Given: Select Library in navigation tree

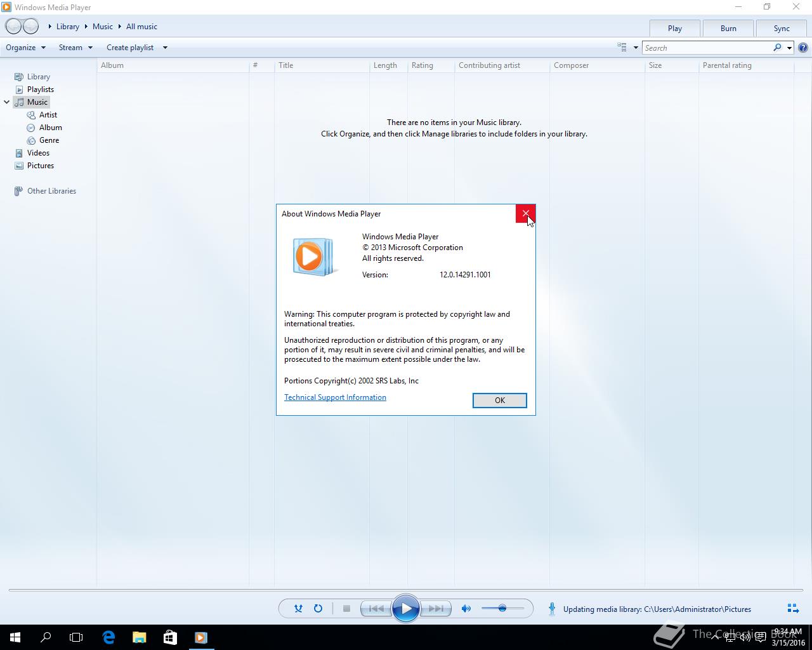Looking at the screenshot, I should (x=32, y=77).
